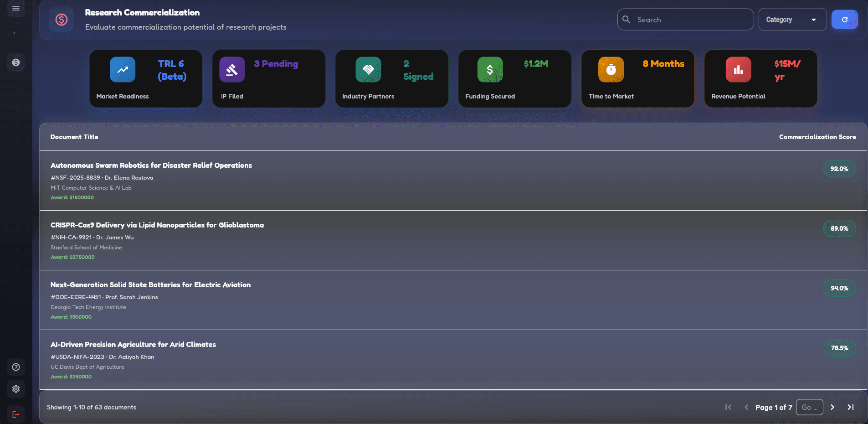Click the red logout icon
Viewport: 868px width, 424px height.
point(16,414)
